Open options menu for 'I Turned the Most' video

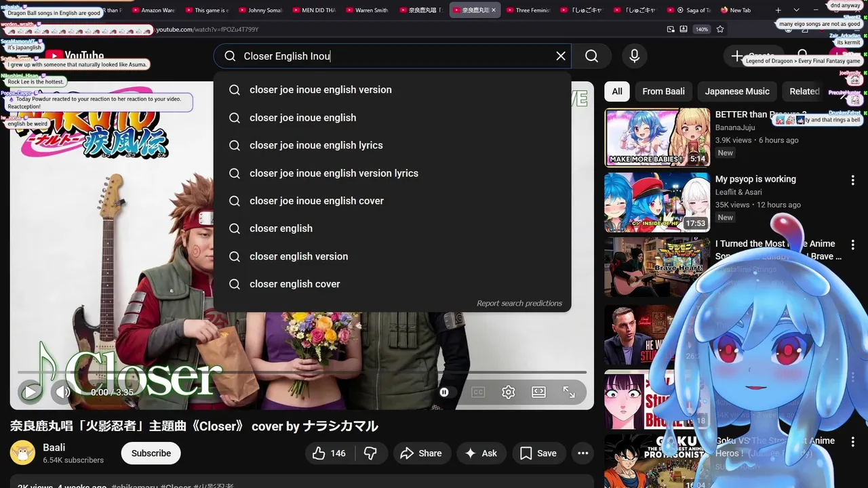[x=852, y=245]
